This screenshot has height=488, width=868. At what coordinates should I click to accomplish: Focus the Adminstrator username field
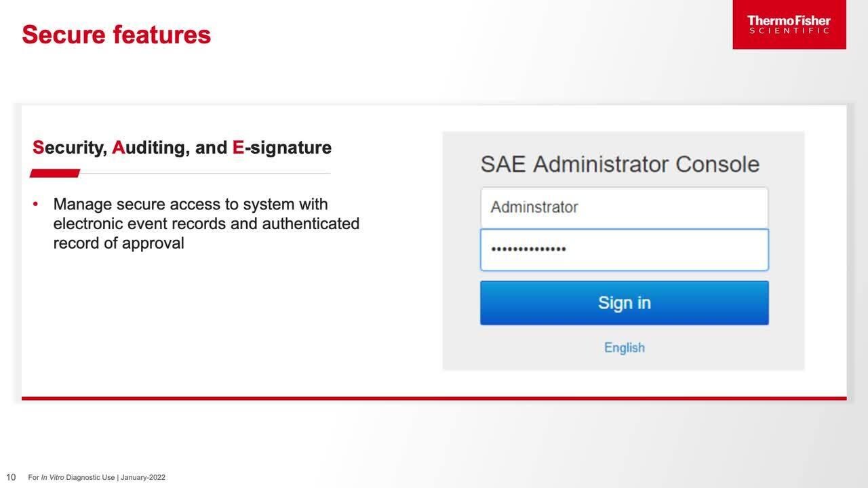tap(624, 207)
